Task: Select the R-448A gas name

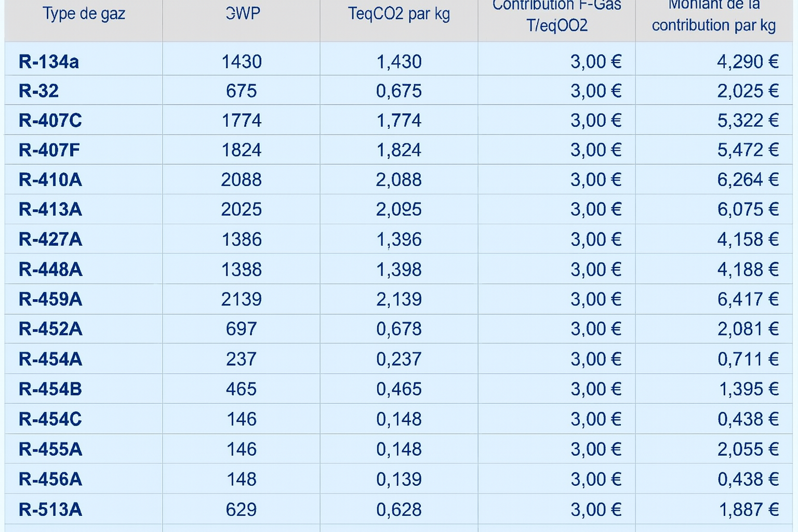Action: pos(50,270)
